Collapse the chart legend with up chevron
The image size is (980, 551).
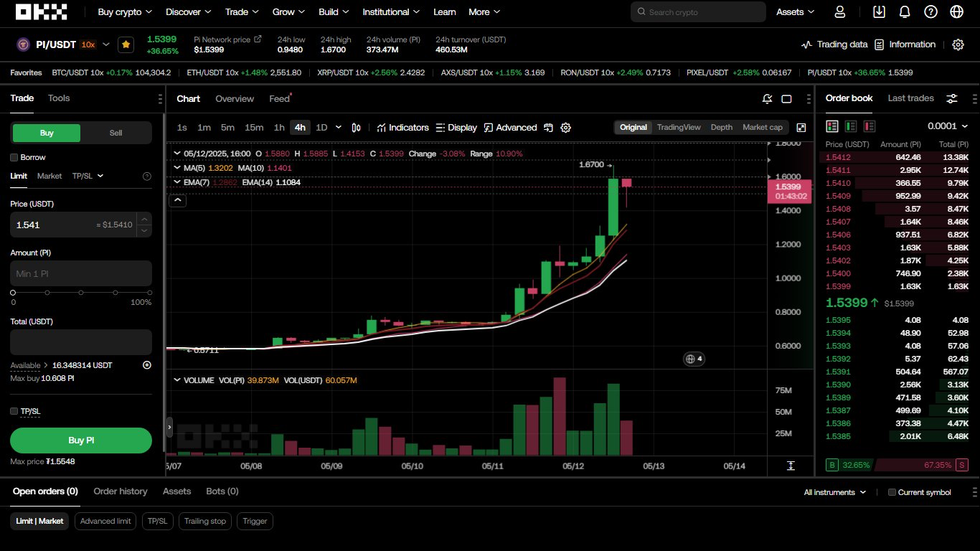click(178, 201)
